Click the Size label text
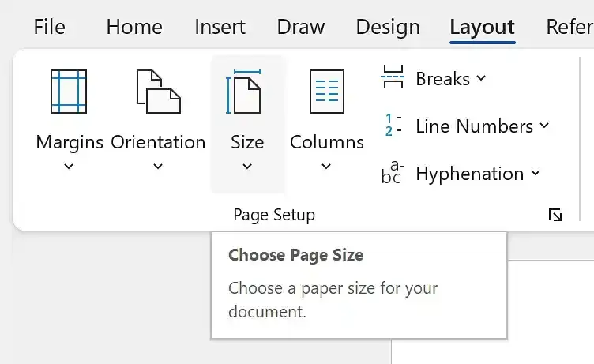Viewport: 594px width, 364px height. [247, 142]
